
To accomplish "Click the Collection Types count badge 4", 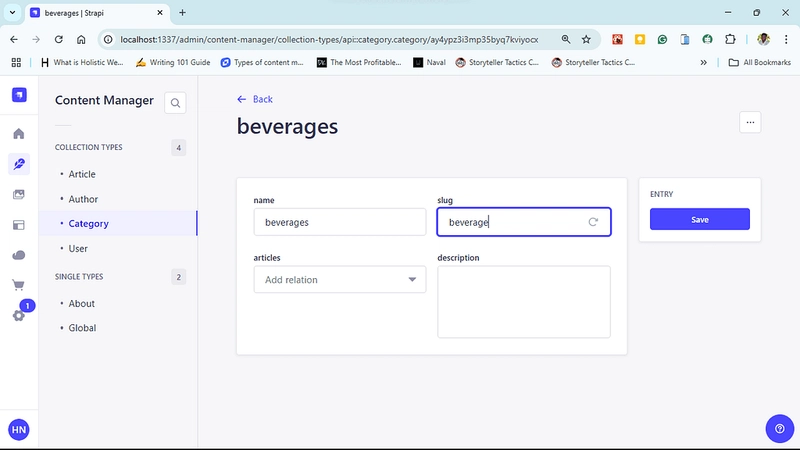I will pos(179,148).
